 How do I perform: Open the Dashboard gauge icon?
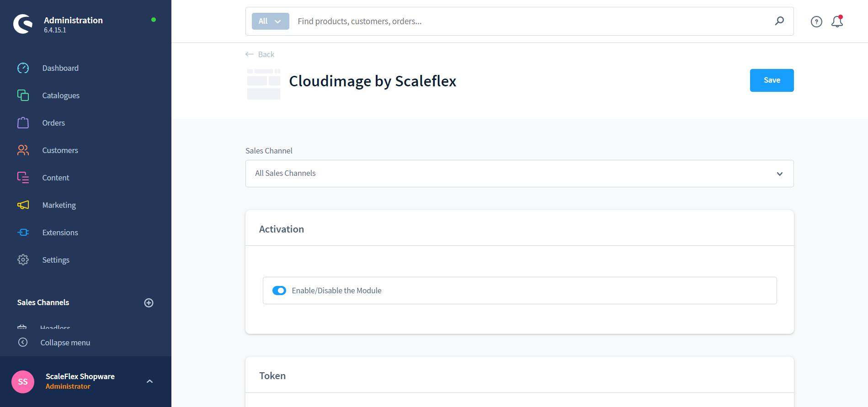point(23,68)
